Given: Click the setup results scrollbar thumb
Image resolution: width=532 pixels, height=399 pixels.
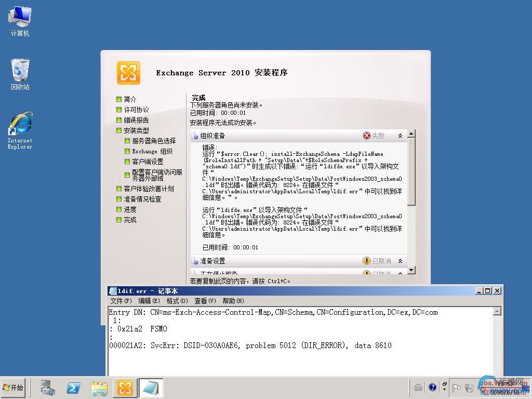Looking at the screenshot, I should [411, 171].
